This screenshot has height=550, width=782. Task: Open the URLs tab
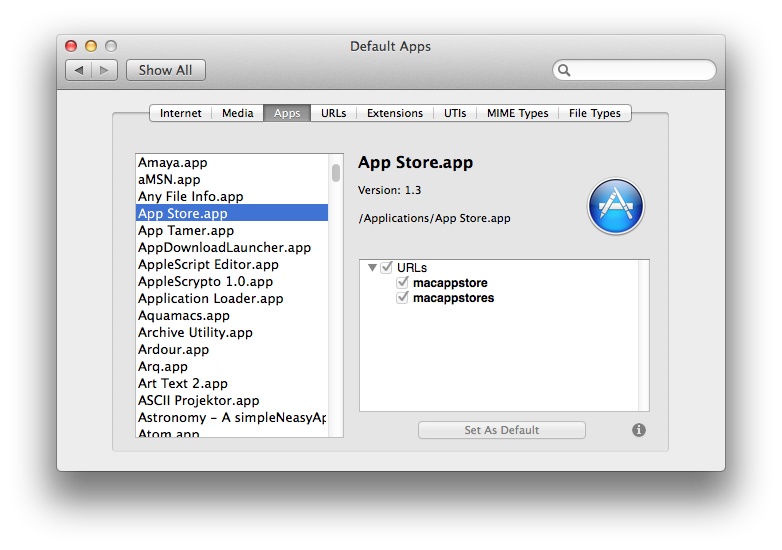point(333,113)
